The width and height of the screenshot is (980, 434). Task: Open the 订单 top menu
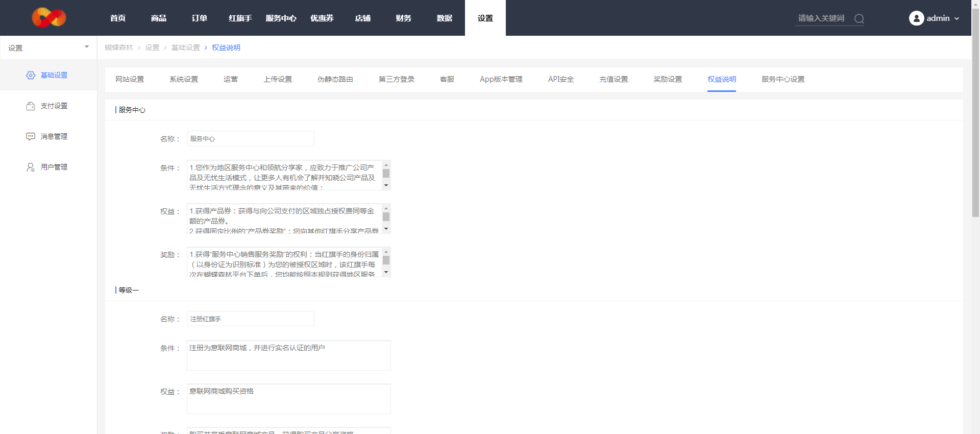point(200,18)
